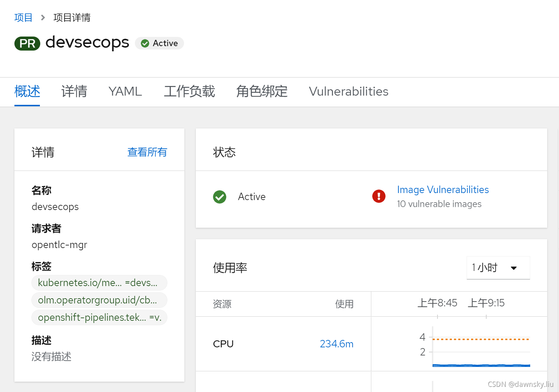Select the kubernetes.io/me... label chip
Viewport: 559px width, 392px height.
point(99,283)
